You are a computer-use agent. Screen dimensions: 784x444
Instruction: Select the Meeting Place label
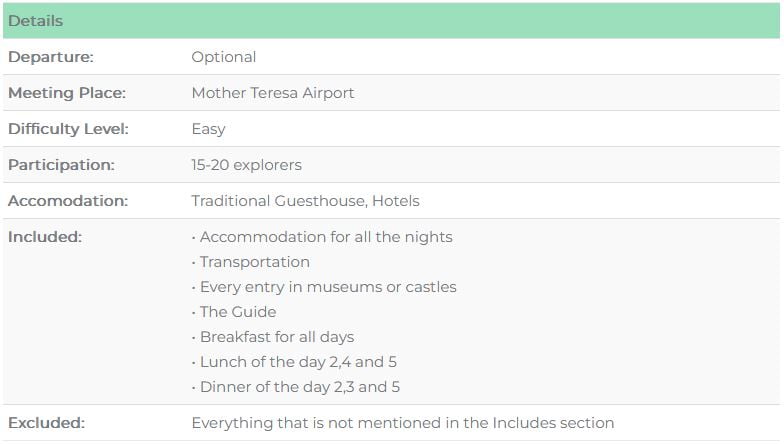[67, 93]
